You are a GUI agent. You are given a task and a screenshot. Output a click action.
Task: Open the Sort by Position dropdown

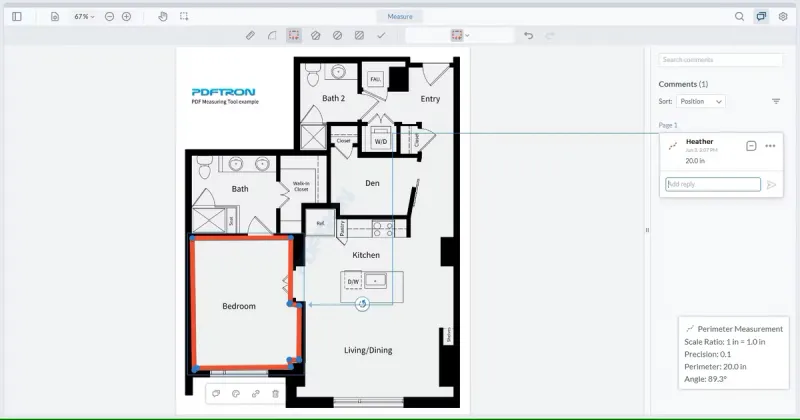coord(701,101)
